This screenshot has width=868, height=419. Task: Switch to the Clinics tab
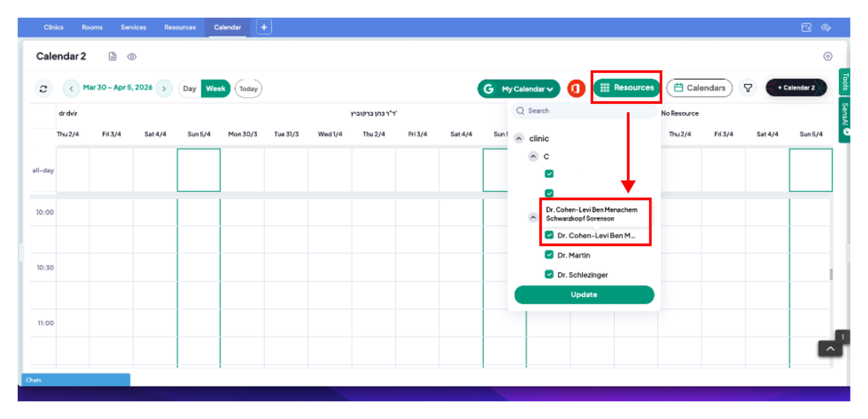click(x=54, y=27)
